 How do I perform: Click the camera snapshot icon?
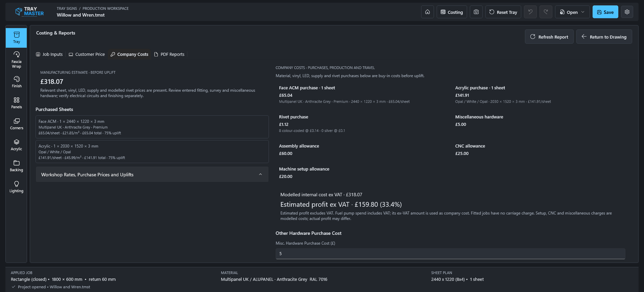(x=476, y=12)
